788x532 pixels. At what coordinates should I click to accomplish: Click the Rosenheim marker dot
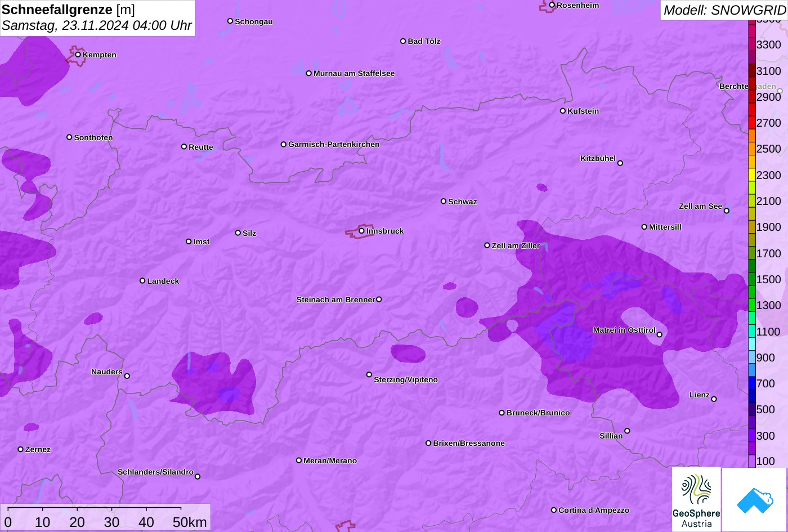point(552,5)
